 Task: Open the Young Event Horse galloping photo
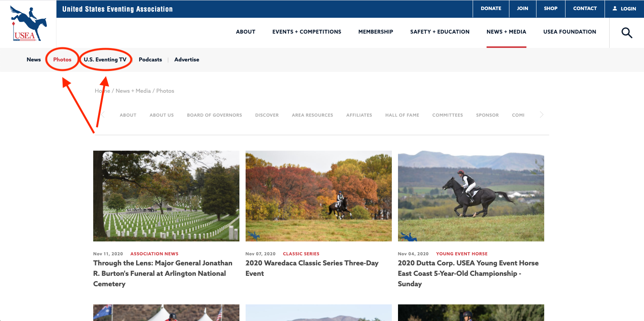[x=471, y=196]
